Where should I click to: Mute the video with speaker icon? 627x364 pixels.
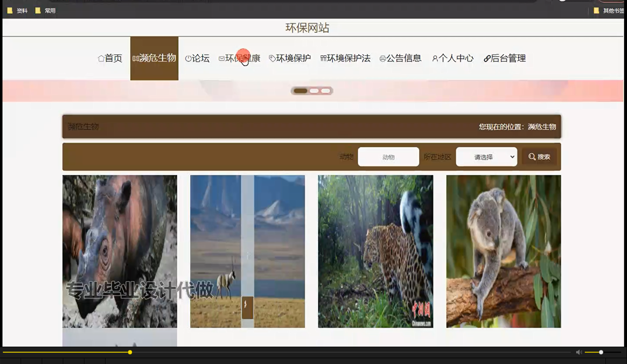tap(579, 352)
